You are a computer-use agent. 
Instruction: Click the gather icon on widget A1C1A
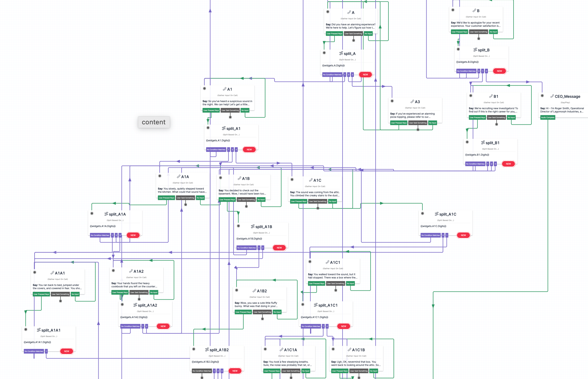(281, 350)
